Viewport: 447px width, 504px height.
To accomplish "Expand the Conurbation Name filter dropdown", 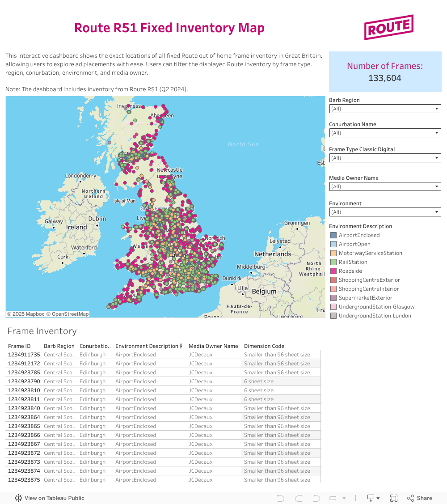I will [385, 133].
